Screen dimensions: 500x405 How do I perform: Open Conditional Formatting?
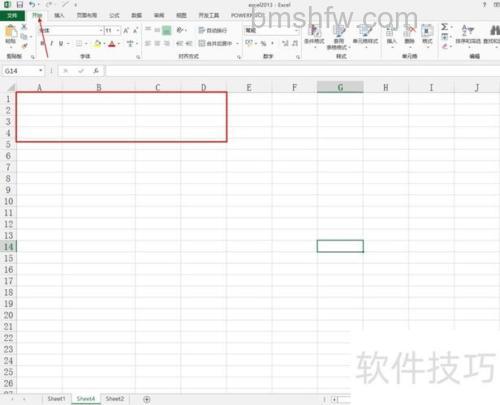coord(314,35)
